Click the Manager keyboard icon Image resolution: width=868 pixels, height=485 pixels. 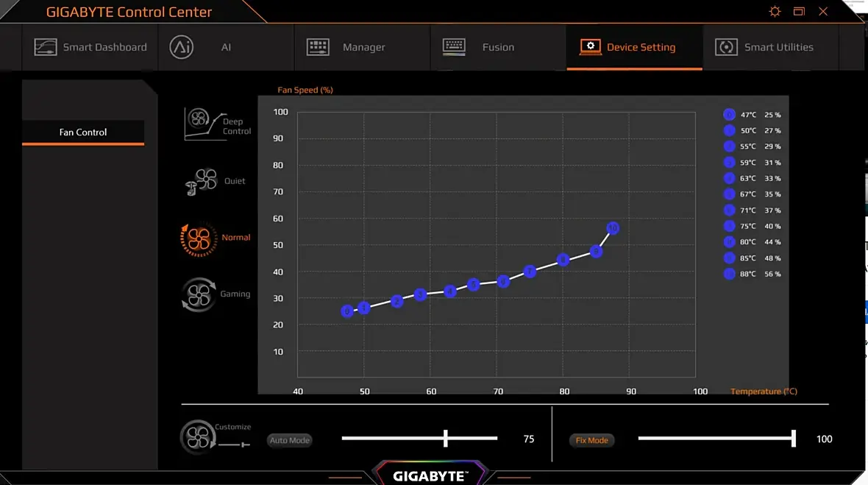(x=318, y=47)
